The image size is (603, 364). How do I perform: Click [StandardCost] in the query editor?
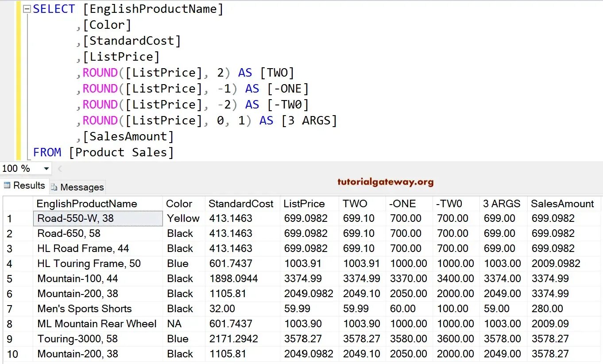[x=132, y=41]
